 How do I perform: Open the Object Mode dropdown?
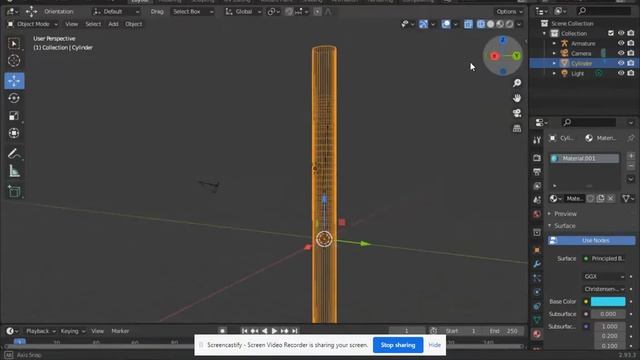click(x=32, y=24)
